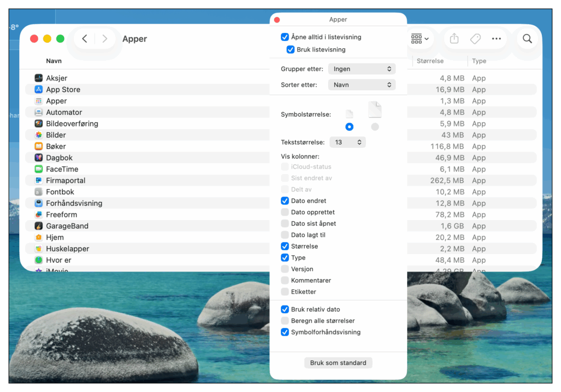Select the small symbol size radio button

pyautogui.click(x=350, y=126)
